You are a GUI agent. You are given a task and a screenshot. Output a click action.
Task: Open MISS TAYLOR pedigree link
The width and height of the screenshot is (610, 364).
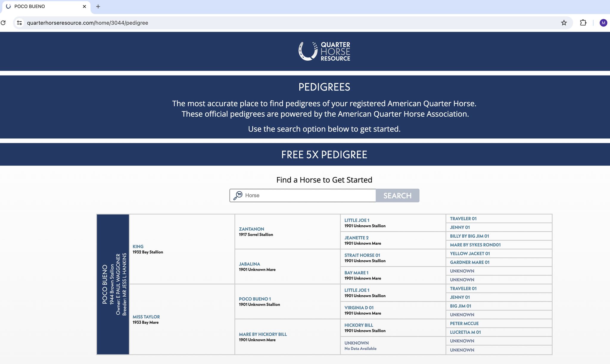(x=146, y=317)
